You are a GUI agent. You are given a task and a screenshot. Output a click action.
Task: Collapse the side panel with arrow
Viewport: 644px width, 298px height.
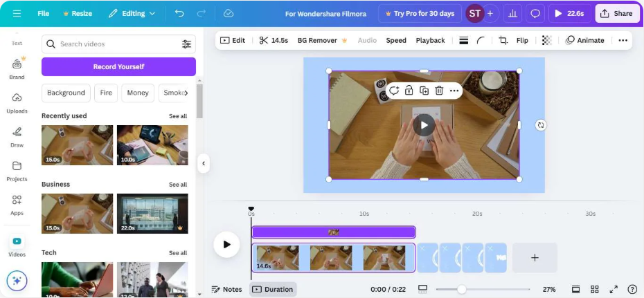pos(204,164)
